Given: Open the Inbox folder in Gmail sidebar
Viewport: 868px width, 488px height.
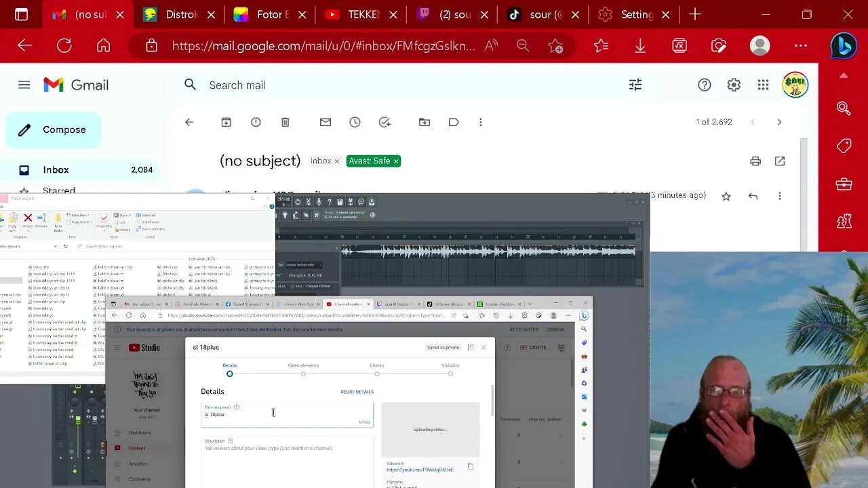Looking at the screenshot, I should pos(80,169).
